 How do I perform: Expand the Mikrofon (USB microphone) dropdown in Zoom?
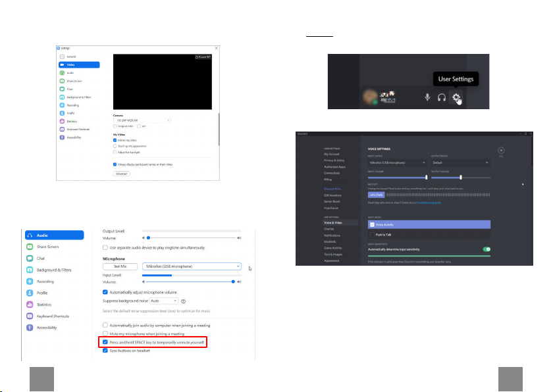(x=192, y=266)
